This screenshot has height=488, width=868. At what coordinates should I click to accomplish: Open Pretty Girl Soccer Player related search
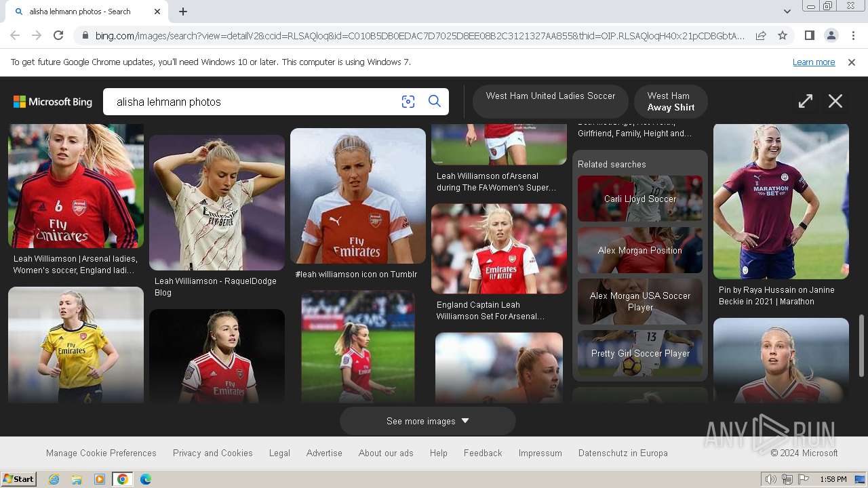pyautogui.click(x=640, y=353)
